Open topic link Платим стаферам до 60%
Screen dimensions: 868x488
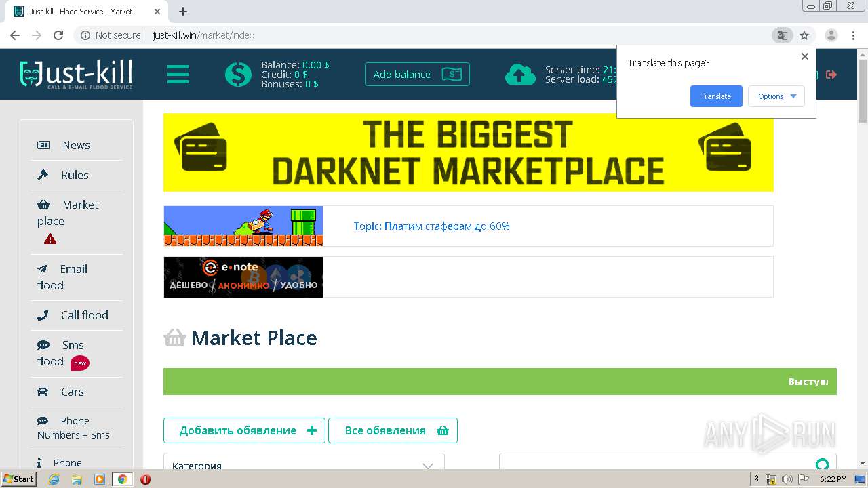[x=431, y=226]
